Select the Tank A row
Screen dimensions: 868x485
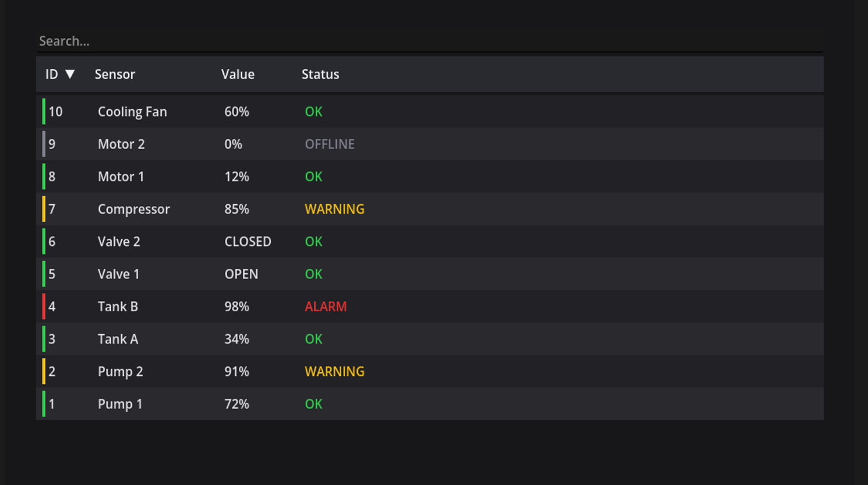[x=430, y=339]
